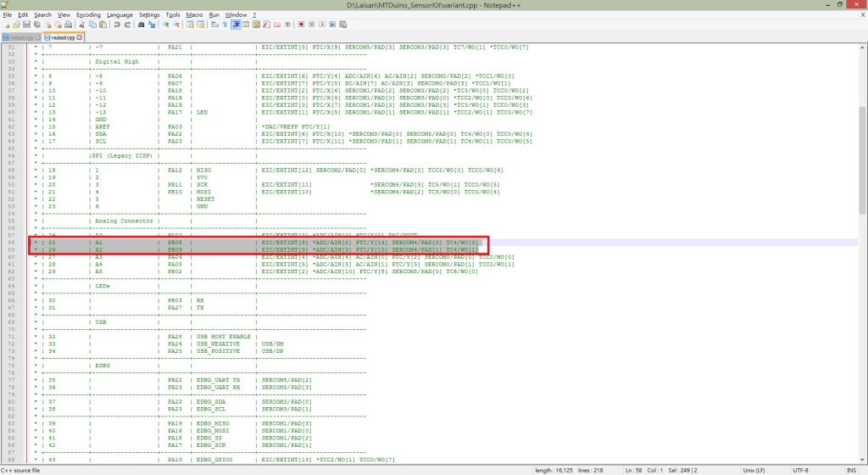This screenshot has height=475, width=868.
Task: Open the Edit menu
Action: tap(23, 15)
